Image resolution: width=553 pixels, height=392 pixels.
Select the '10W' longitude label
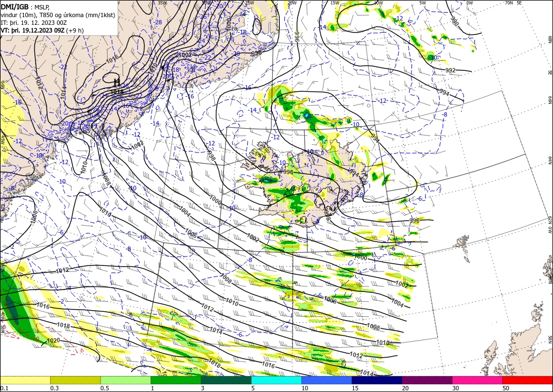378,3
